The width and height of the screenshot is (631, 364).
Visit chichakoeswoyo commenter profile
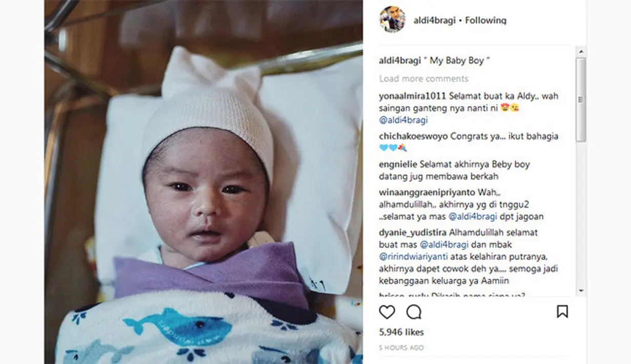(414, 136)
